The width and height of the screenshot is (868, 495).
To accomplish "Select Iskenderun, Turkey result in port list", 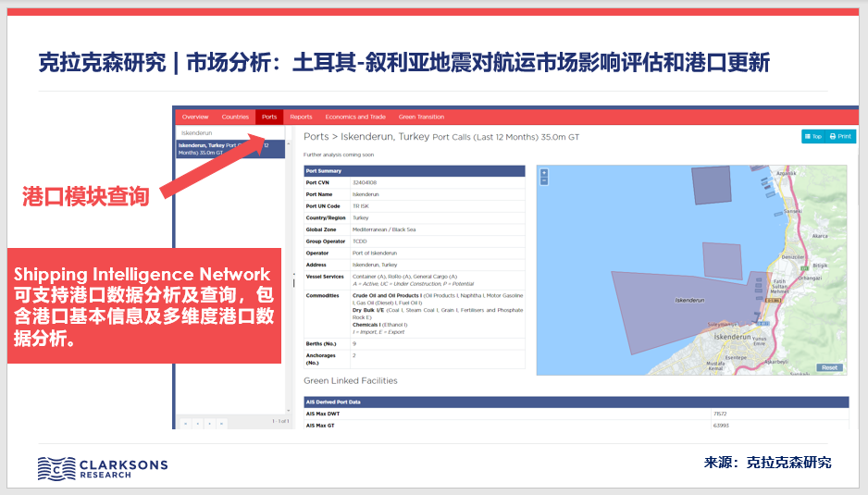I will point(230,149).
